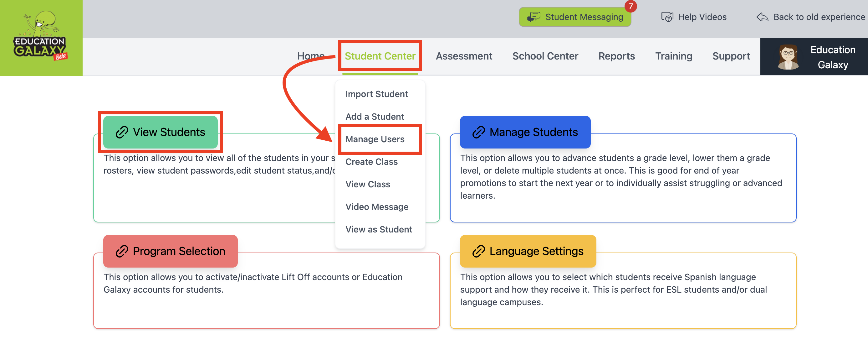Click the Student Messaging chat icon
The height and width of the screenshot is (339, 868).
coord(533,17)
